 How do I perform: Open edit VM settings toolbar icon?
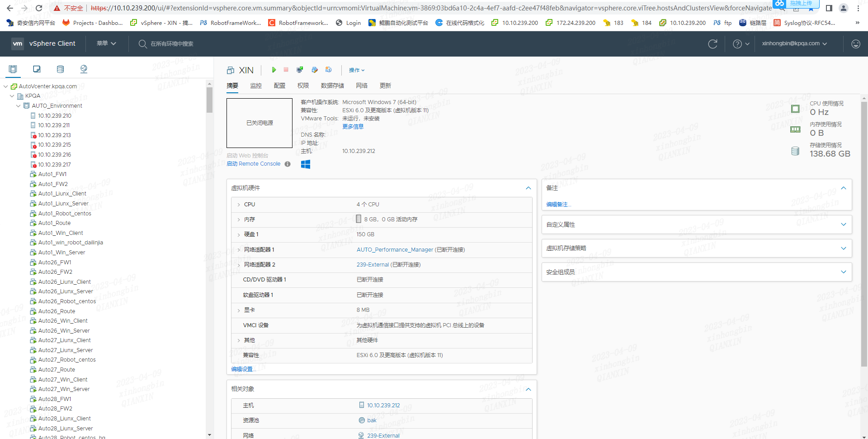(315, 70)
